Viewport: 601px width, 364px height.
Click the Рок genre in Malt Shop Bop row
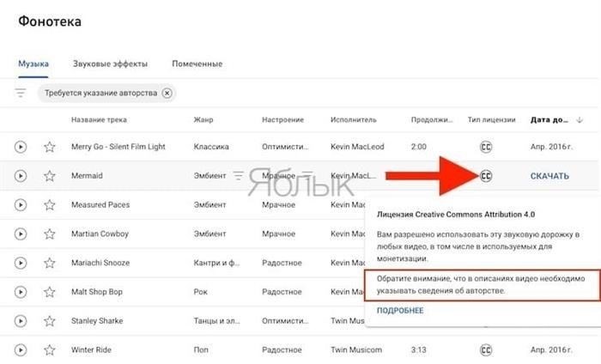pyautogui.click(x=200, y=292)
